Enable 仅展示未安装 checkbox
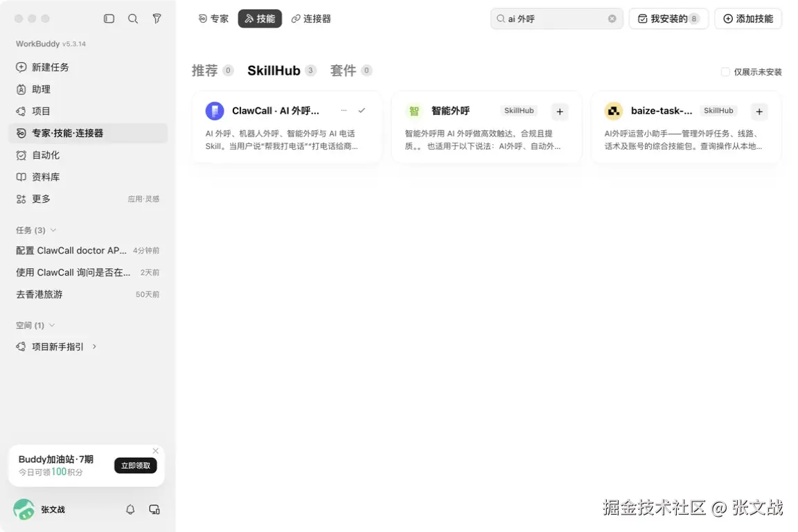The image size is (798, 532). [x=725, y=72]
